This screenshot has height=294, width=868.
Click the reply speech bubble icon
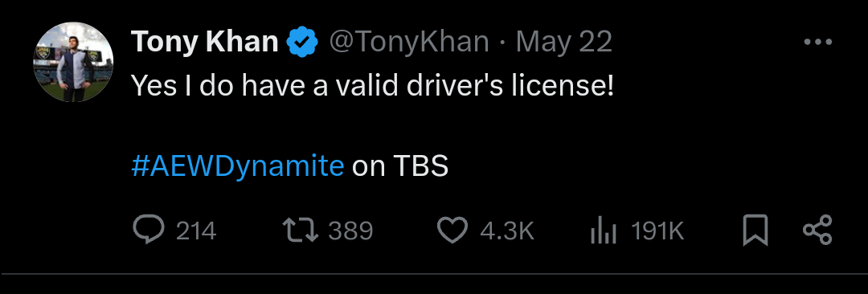149,230
